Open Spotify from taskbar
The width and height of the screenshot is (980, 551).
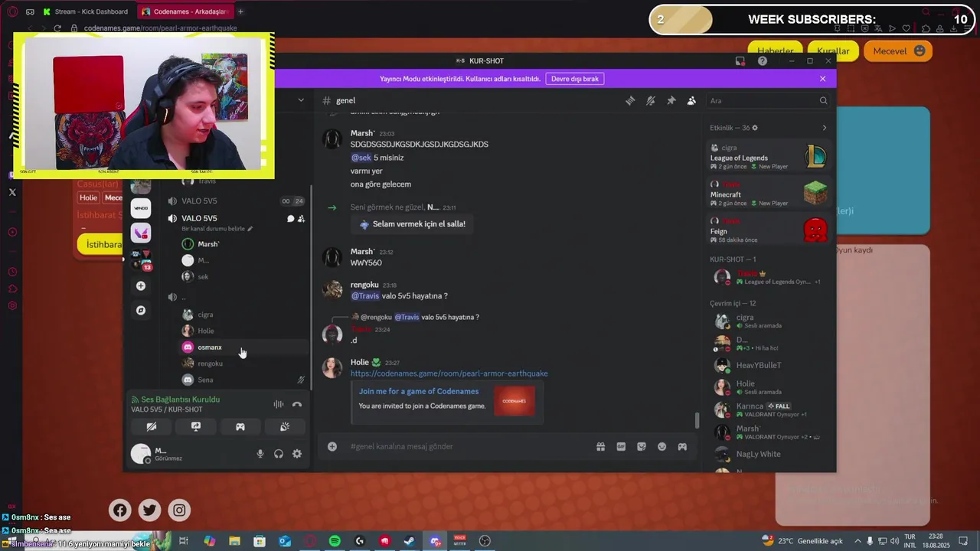[x=335, y=541]
